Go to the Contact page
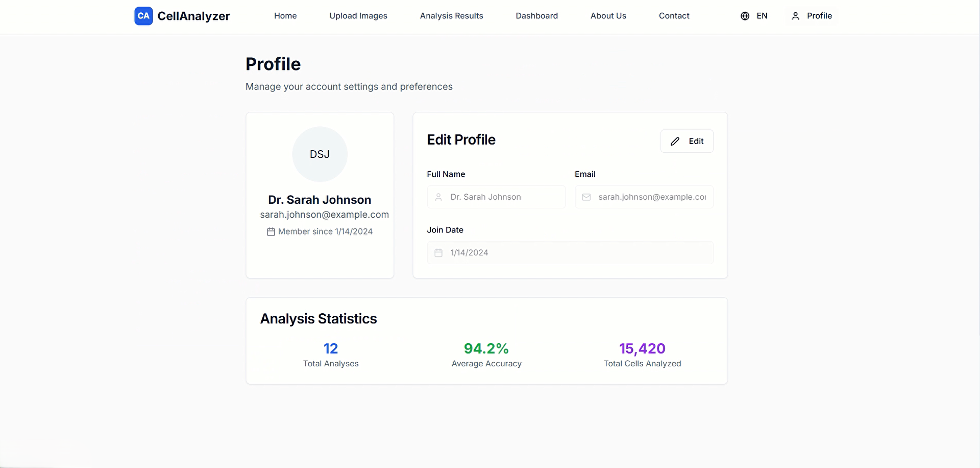This screenshot has width=980, height=468. [x=674, y=16]
